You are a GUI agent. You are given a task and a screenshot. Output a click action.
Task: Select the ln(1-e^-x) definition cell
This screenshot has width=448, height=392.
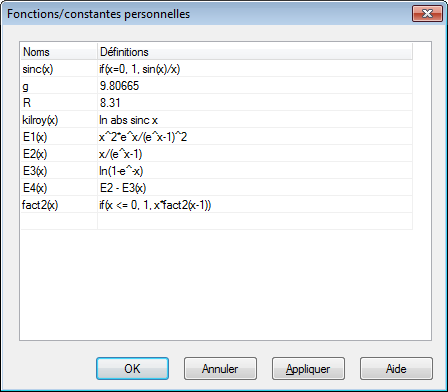tap(255, 171)
